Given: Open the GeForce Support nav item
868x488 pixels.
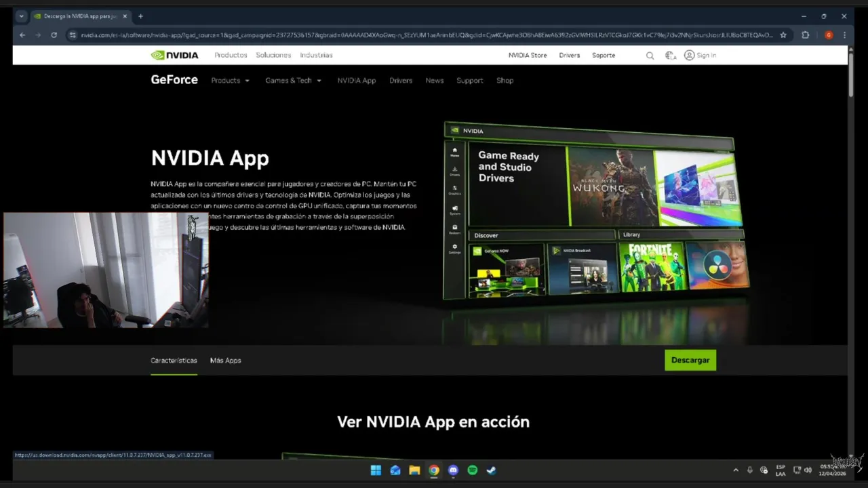Looking at the screenshot, I should click(x=470, y=81).
